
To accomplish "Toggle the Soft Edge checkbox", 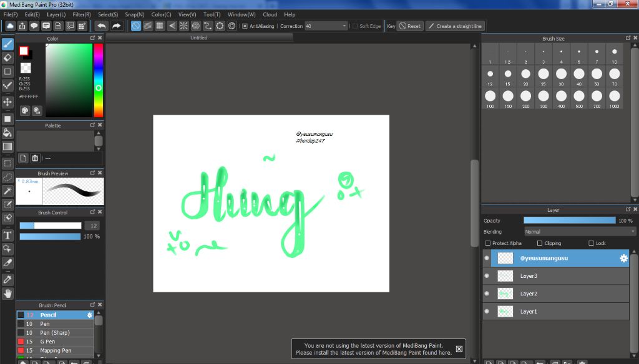I will tap(355, 26).
